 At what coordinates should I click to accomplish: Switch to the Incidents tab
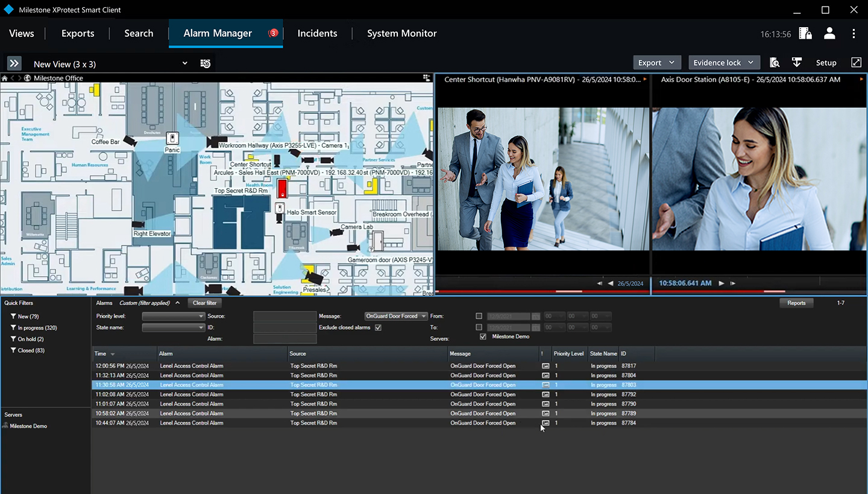(x=317, y=34)
